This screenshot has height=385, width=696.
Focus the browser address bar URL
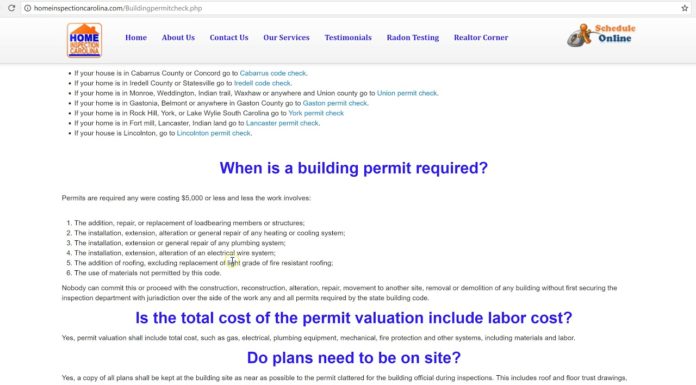(x=118, y=8)
